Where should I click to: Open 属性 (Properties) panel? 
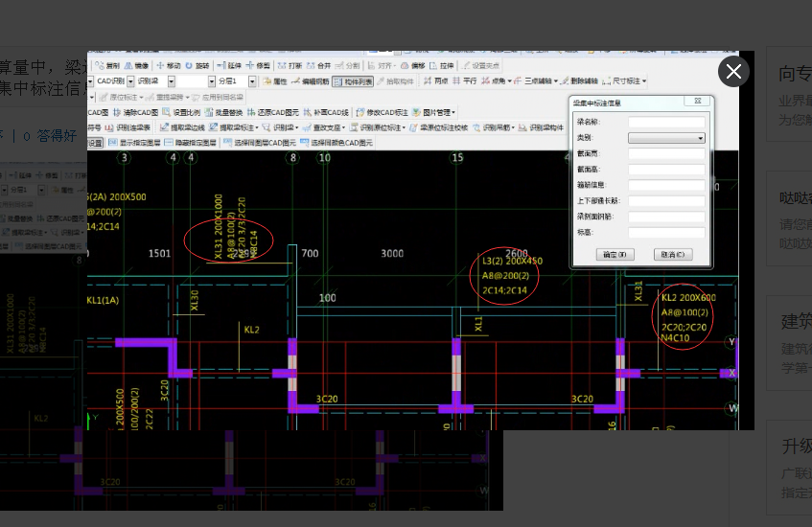pos(274,81)
